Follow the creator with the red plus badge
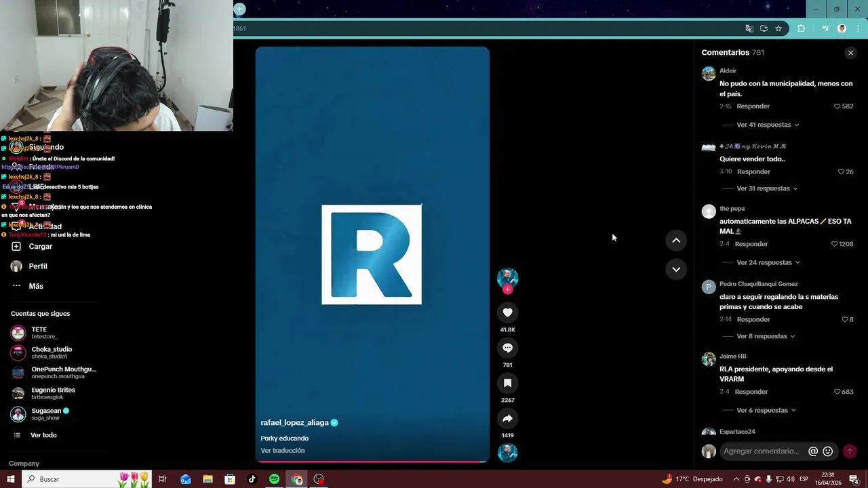 (x=507, y=289)
